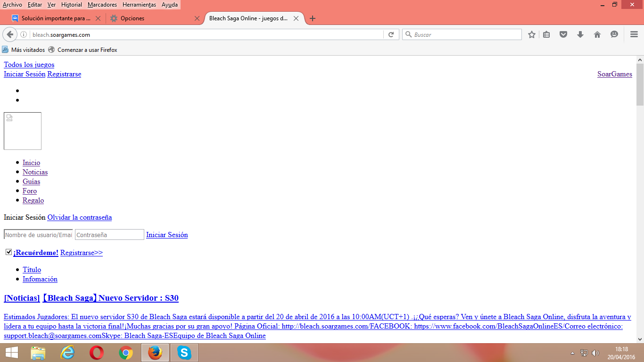644x362 pixels.
Task: Show bookmarks list icon
Action: point(546,34)
